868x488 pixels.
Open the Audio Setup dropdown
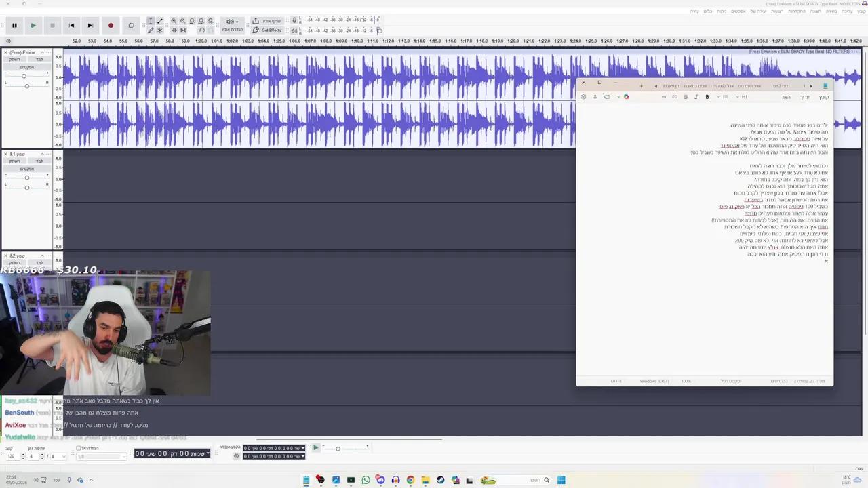(x=233, y=26)
